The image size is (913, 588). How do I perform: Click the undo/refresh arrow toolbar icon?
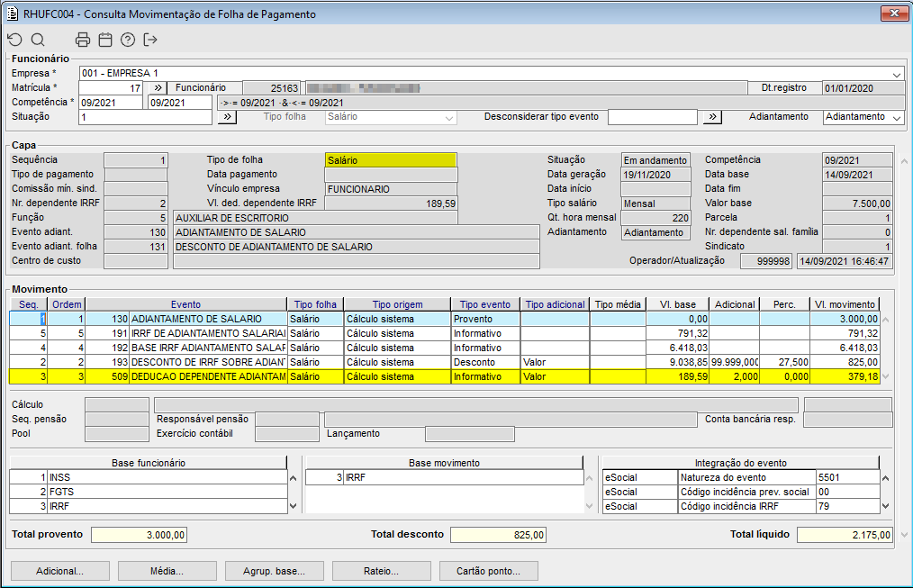(14, 40)
